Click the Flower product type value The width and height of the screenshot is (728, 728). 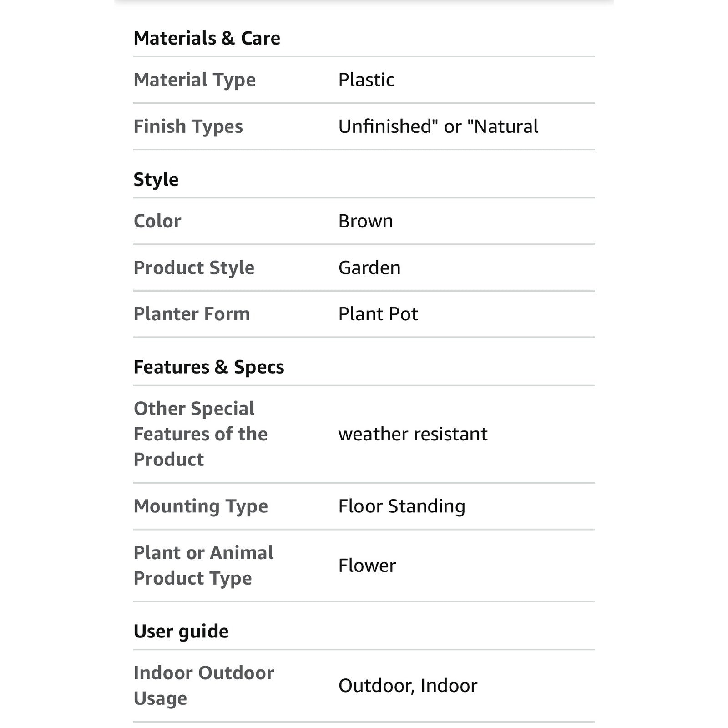pos(367,566)
